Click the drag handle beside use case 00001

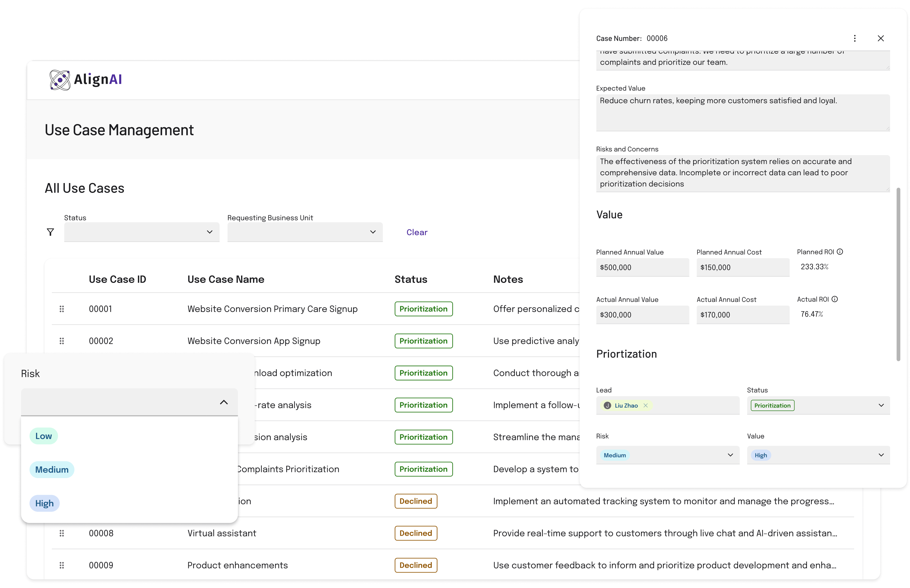[x=62, y=309]
